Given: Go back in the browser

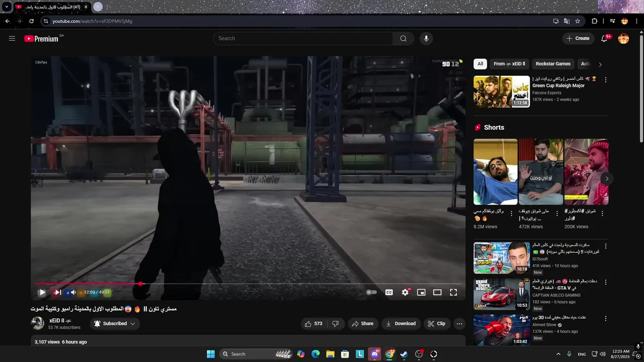Looking at the screenshot, I should tap(8, 21).
